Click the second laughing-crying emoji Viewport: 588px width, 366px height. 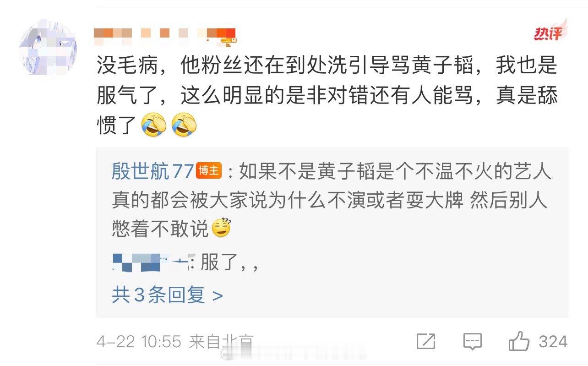click(x=184, y=126)
